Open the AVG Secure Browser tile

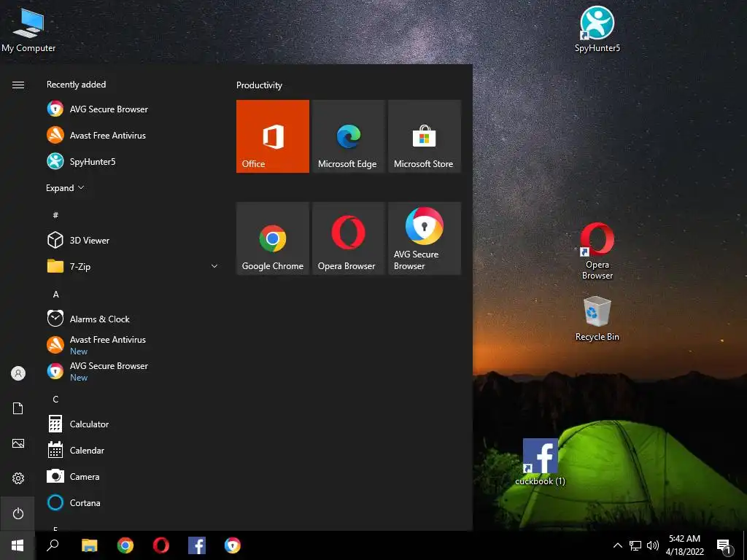coord(425,238)
